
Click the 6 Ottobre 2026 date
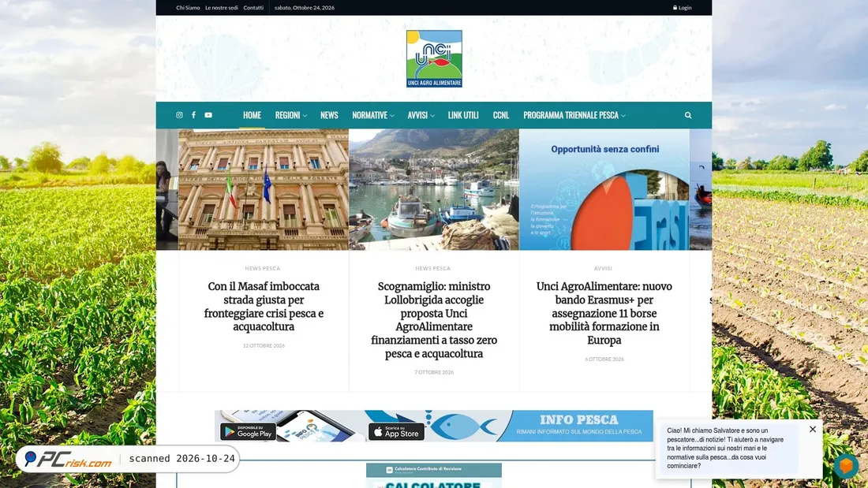[604, 359]
